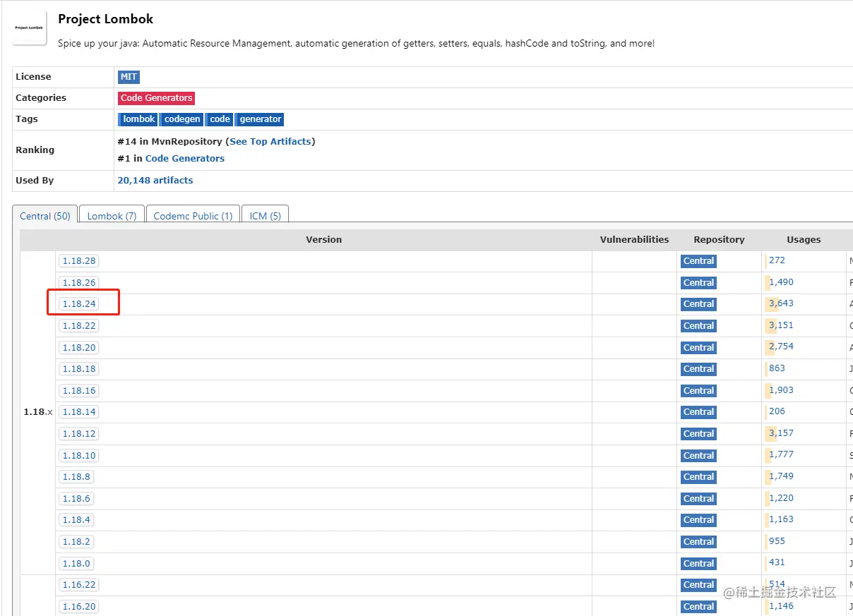853x616 pixels.
Task: Open the 272 usages link
Action: pyautogui.click(x=777, y=260)
